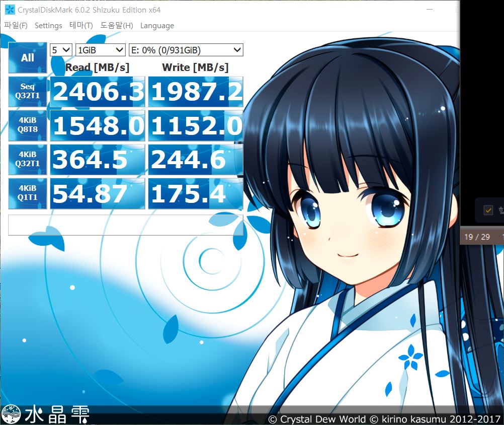Start the Seq Q32T1 benchmark
Image resolution: width=504 pixels, height=425 pixels.
pos(28,91)
